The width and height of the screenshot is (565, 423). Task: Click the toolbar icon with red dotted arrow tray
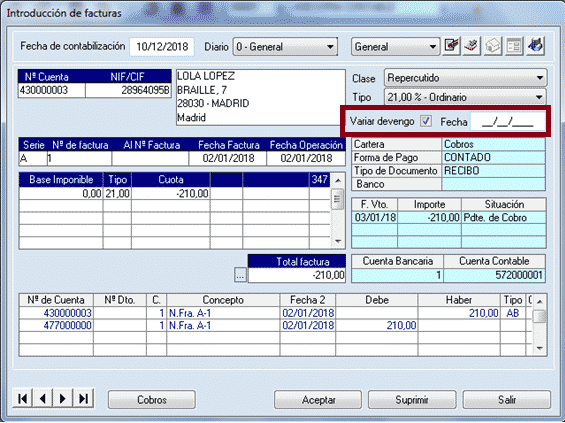(472, 46)
